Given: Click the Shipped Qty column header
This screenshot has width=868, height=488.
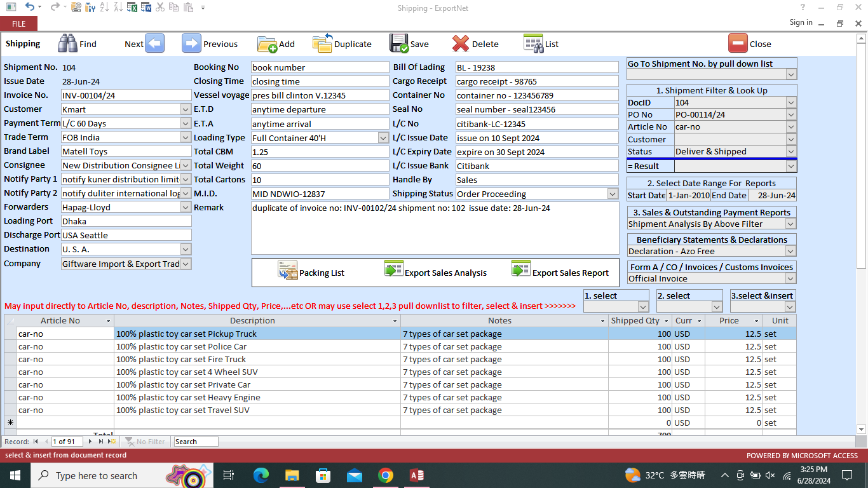Looking at the screenshot, I should (x=641, y=321).
